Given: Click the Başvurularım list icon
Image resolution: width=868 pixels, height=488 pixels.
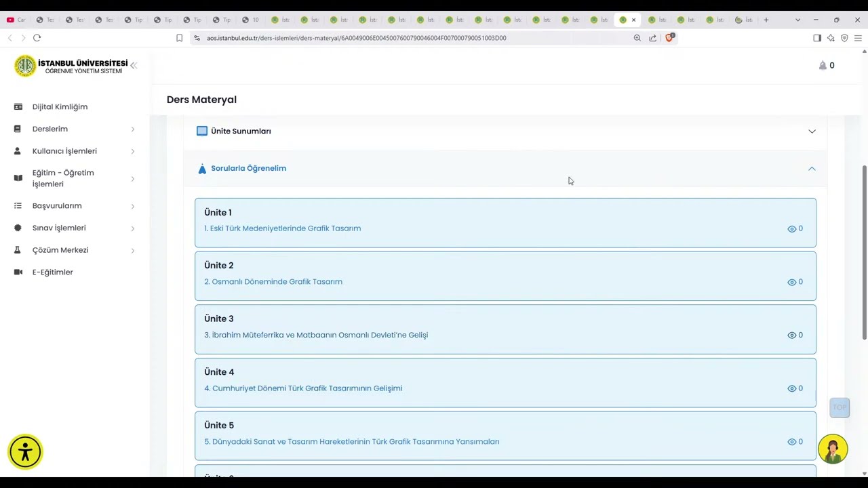Looking at the screenshot, I should pos(18,206).
